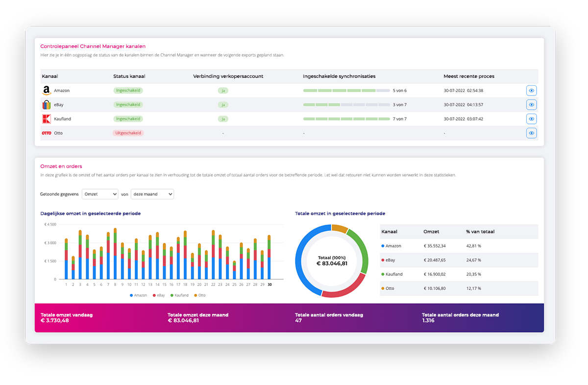Click the Ja connection badge for Amazon
This screenshot has width=588, height=385.
[x=223, y=91]
